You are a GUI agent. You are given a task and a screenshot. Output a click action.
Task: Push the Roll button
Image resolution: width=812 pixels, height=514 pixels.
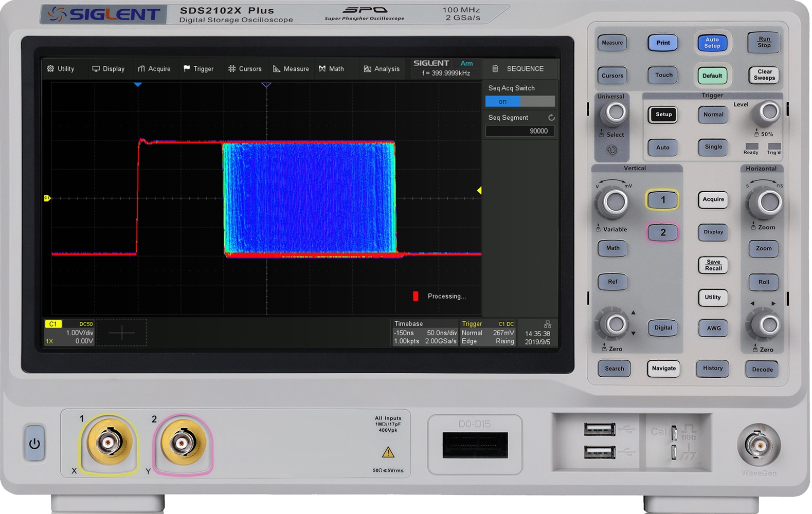point(764,282)
